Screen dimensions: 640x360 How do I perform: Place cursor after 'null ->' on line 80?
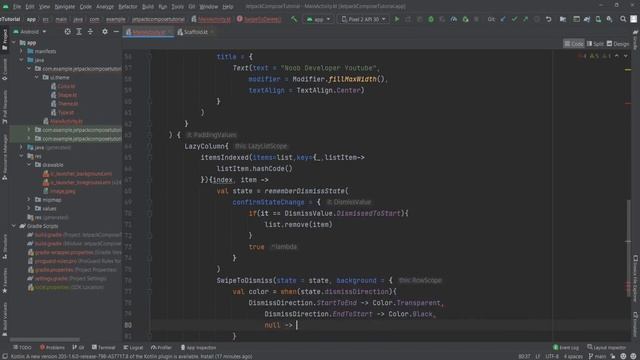297,325
